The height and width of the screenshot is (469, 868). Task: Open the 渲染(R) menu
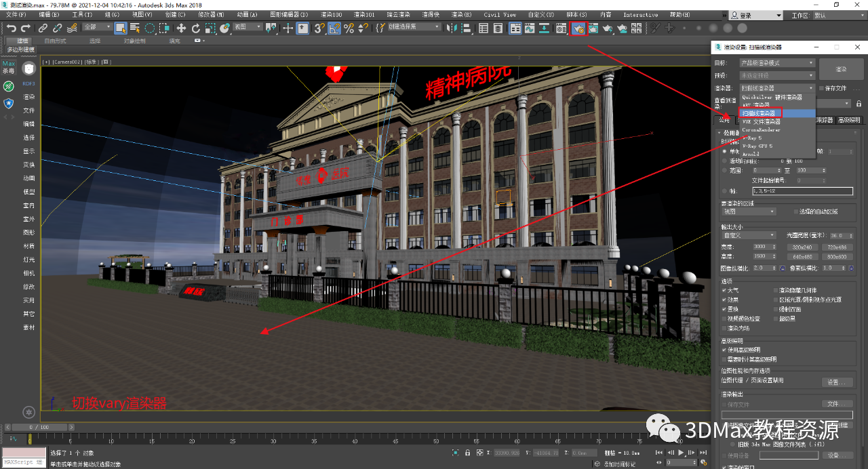click(462, 14)
